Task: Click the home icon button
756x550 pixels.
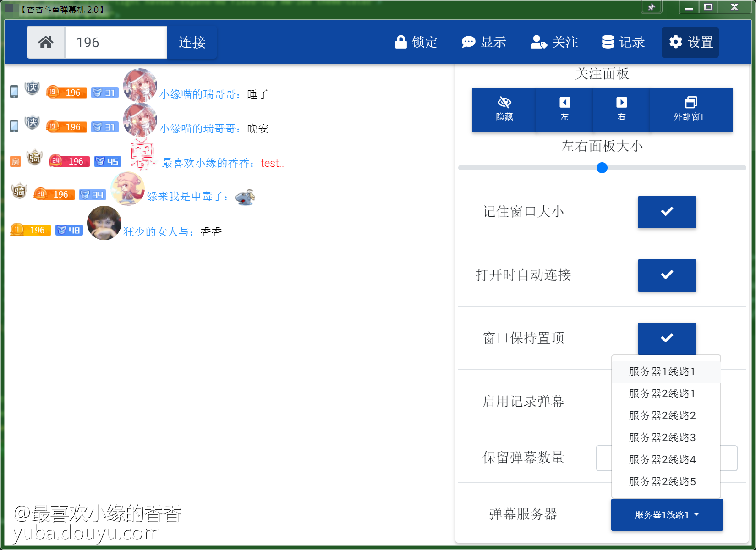Action: (x=46, y=43)
